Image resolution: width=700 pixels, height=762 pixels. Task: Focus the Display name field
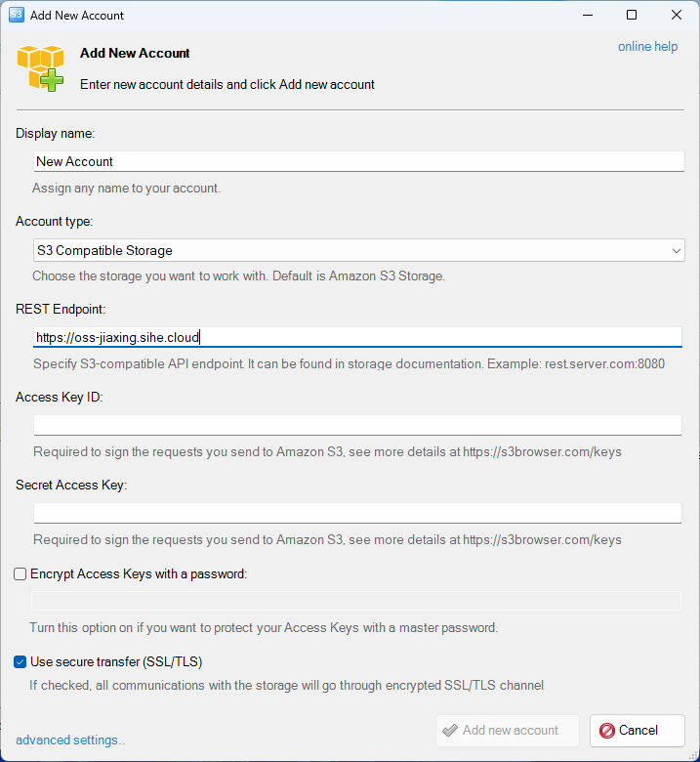[x=359, y=161]
